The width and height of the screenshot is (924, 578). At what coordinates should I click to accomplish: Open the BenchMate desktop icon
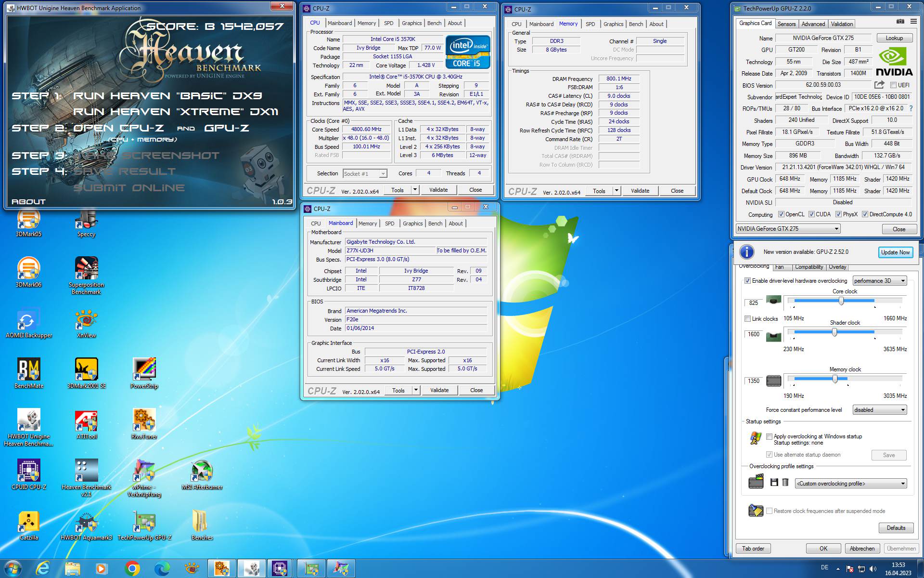28,373
